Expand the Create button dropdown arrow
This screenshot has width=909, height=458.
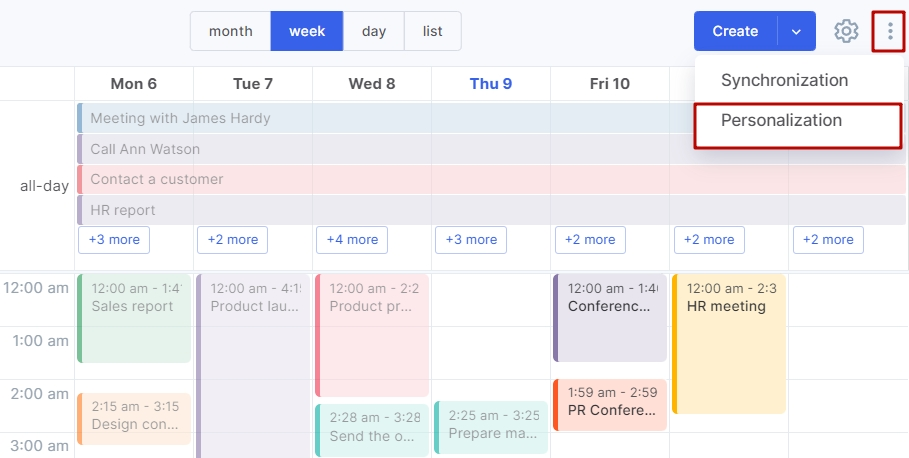[x=796, y=31]
